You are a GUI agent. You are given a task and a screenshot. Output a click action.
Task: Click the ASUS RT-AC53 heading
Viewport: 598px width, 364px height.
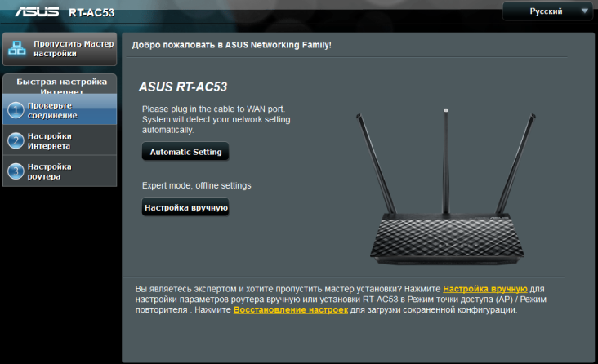(x=183, y=87)
